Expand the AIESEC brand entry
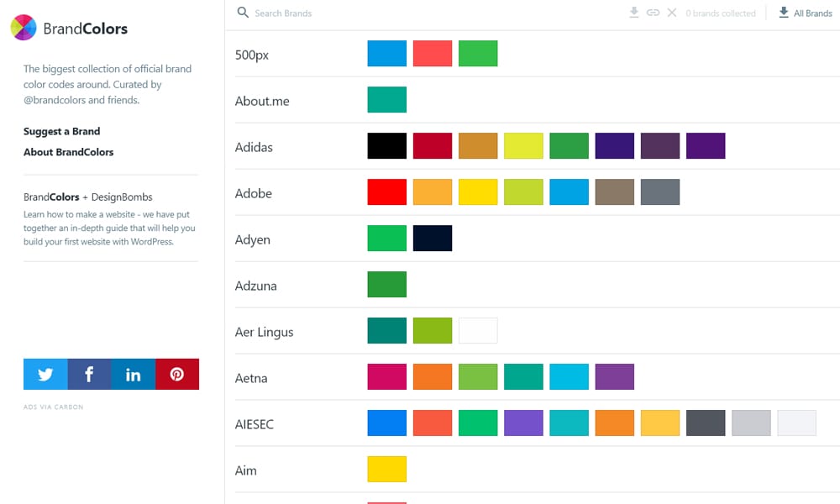The image size is (840, 504). coord(255,424)
